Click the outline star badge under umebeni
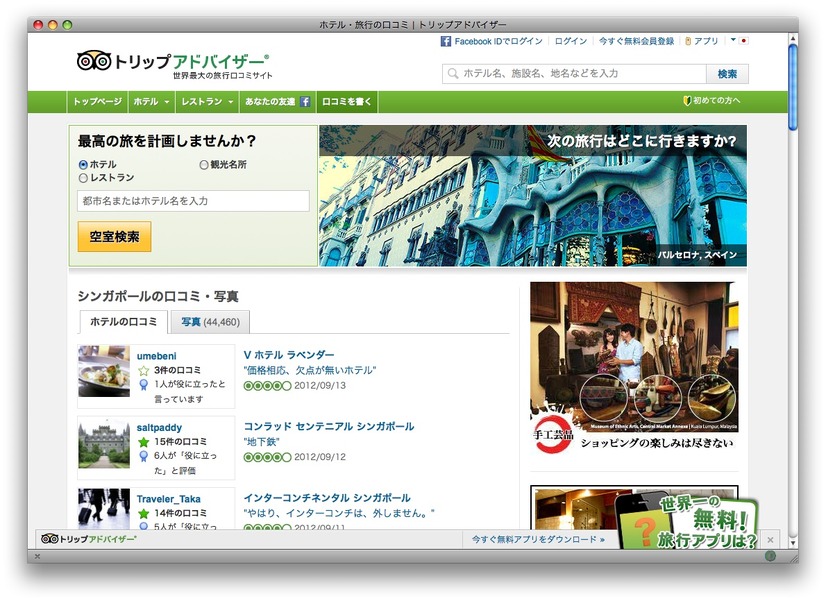Image resolution: width=826 pixels, height=601 pixels. (x=143, y=371)
